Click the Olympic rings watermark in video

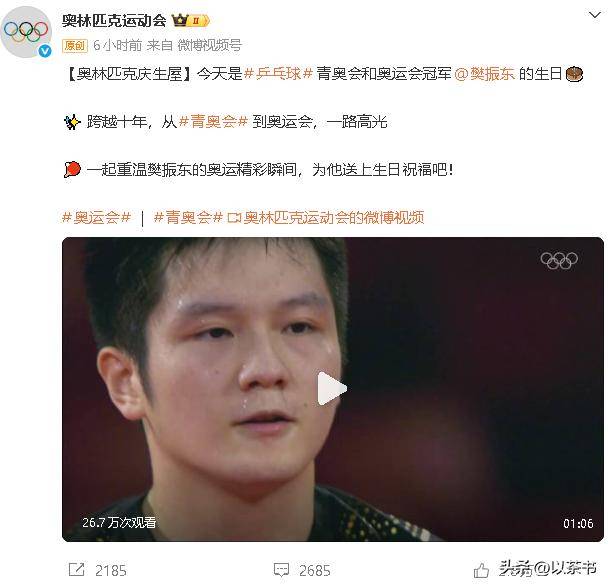(559, 260)
